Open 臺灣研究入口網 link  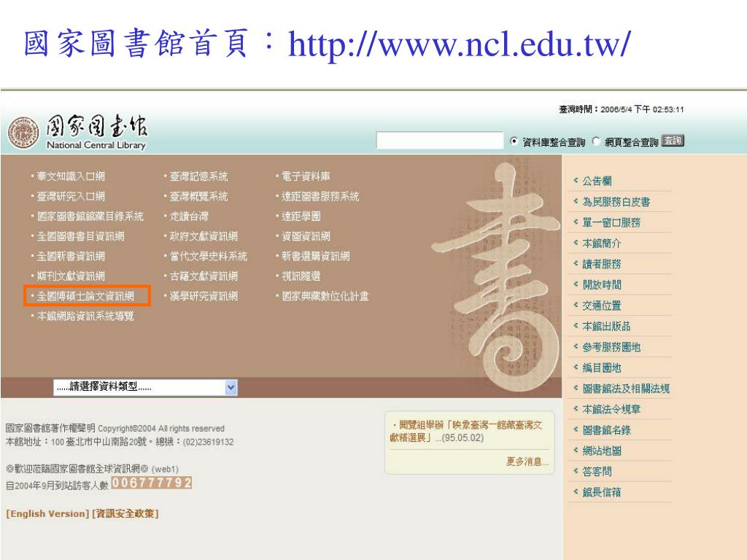(71, 196)
